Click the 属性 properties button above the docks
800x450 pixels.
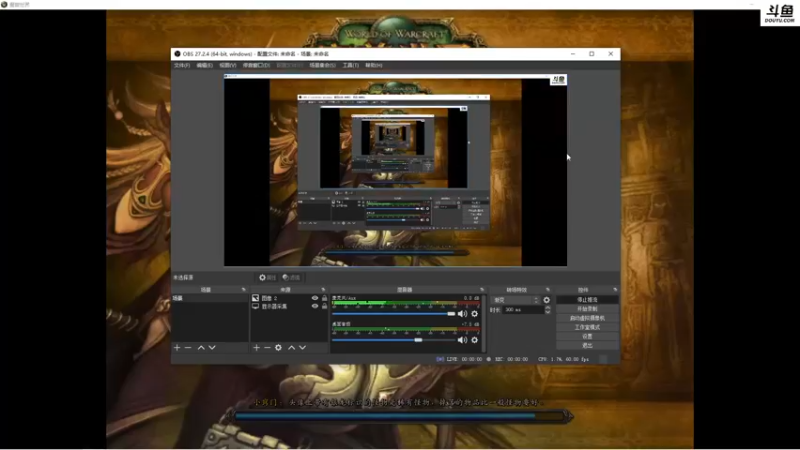(x=267, y=278)
